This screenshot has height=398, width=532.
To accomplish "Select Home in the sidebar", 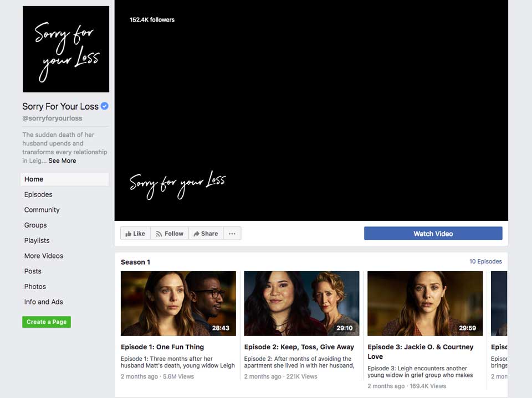I will (x=64, y=179).
